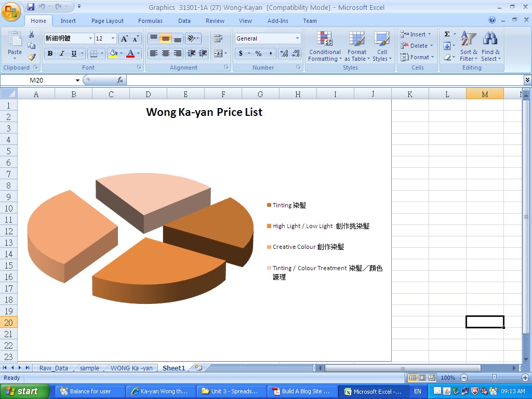Click the Increase Decimal icon

[283, 52]
